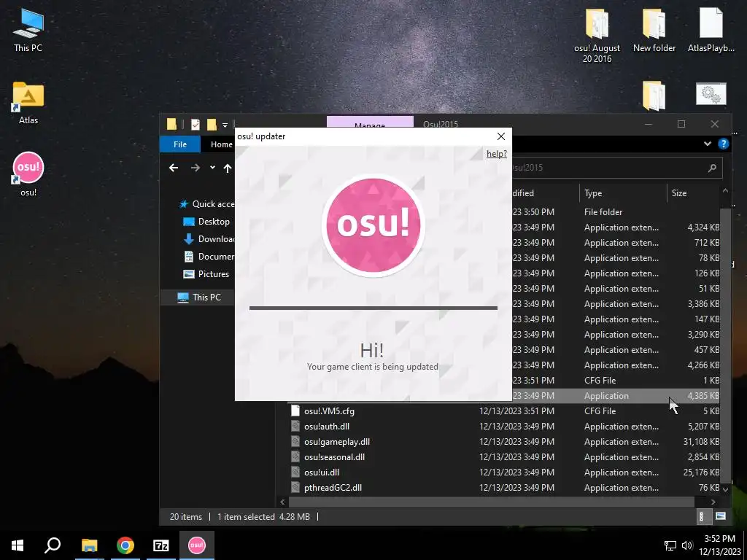This screenshot has width=747, height=560.
Task: Click the Explorer search field
Action: [x=617, y=168]
